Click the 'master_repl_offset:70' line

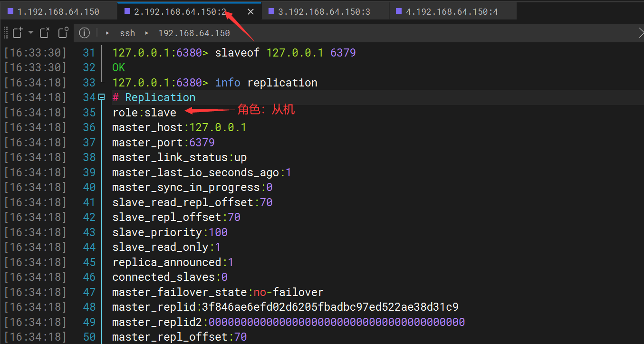[179, 337]
